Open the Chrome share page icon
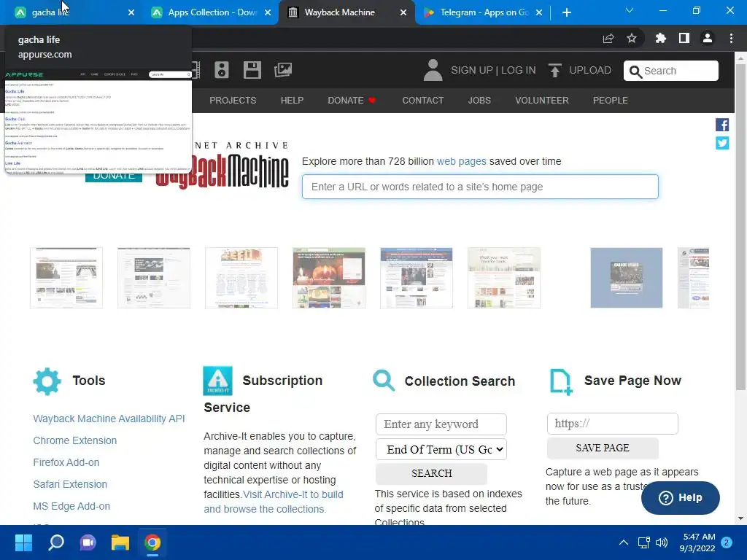The width and height of the screenshot is (747, 560). (608, 38)
